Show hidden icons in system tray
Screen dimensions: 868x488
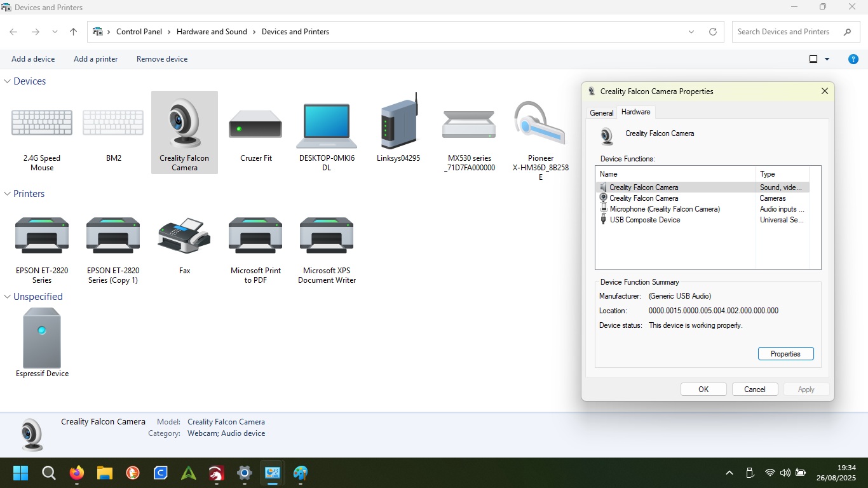(729, 473)
